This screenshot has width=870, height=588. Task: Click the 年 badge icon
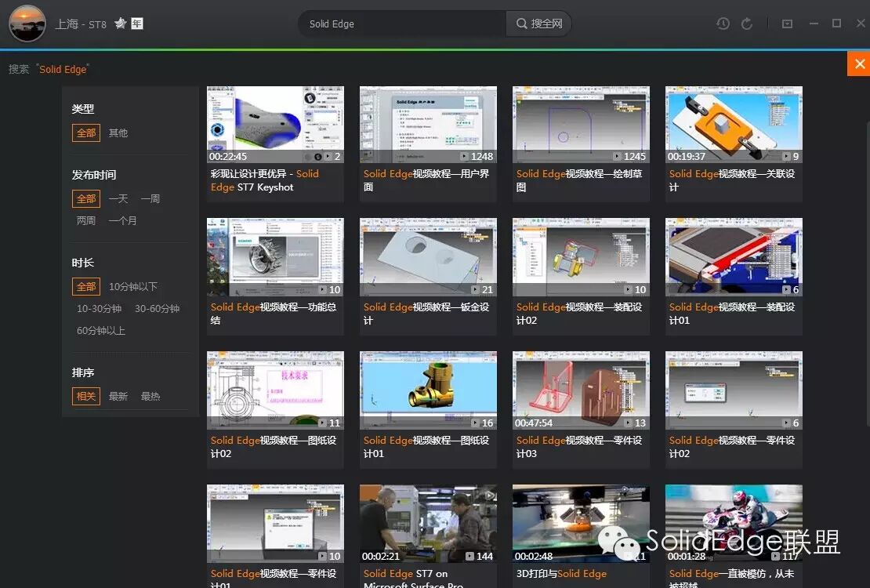click(137, 24)
